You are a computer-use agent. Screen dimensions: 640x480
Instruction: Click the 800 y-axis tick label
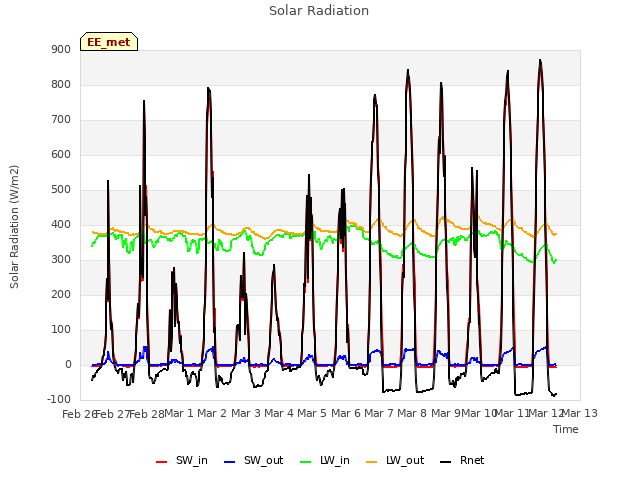click(x=61, y=84)
